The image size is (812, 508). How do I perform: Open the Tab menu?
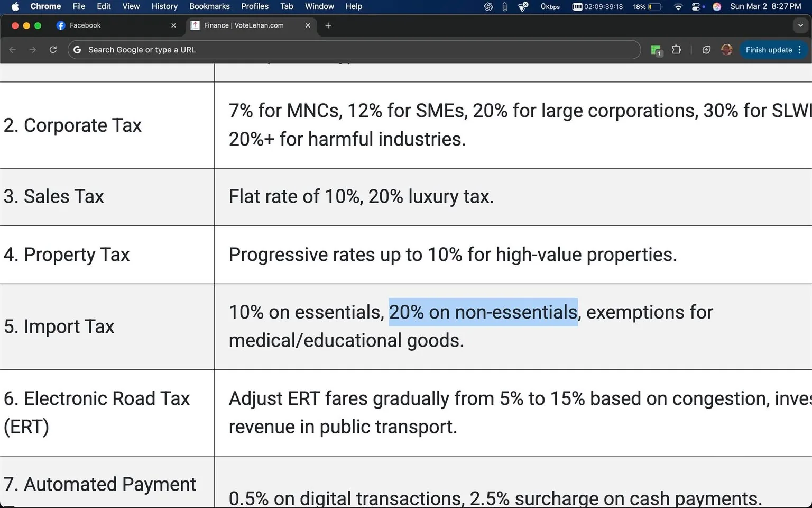(287, 6)
